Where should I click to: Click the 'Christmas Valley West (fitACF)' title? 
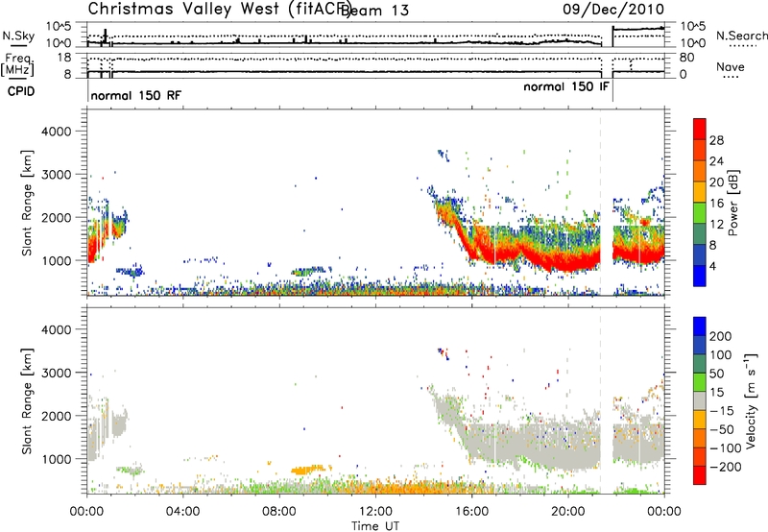pyautogui.click(x=219, y=10)
